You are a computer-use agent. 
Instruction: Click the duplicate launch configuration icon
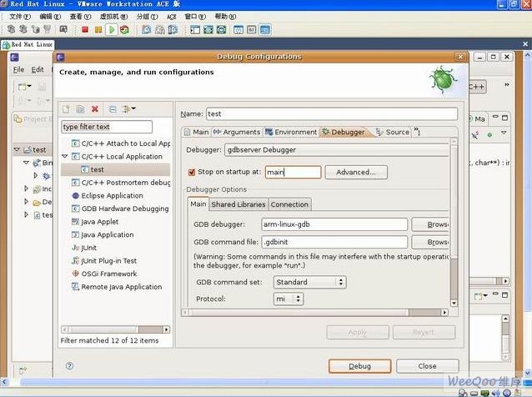80,109
